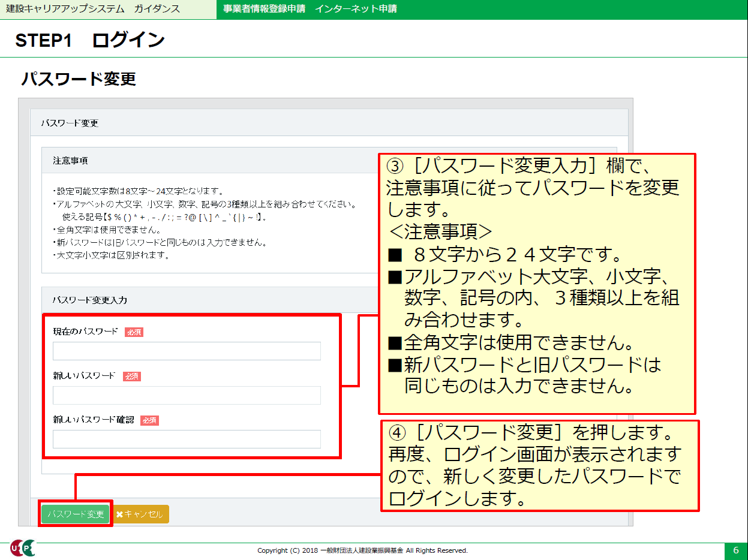Focus the 現在のパスワード input field
Image resolution: width=748 pixels, height=560 pixels.
click(x=187, y=351)
